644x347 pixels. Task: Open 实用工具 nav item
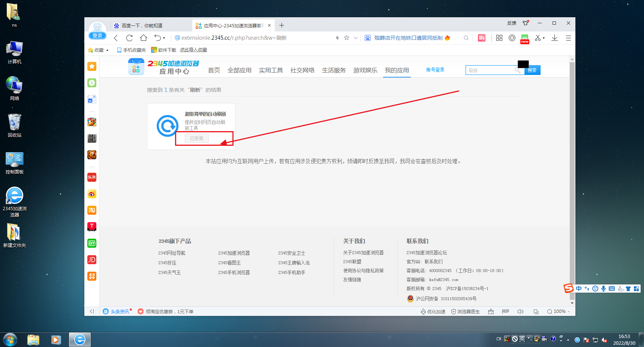pos(271,70)
